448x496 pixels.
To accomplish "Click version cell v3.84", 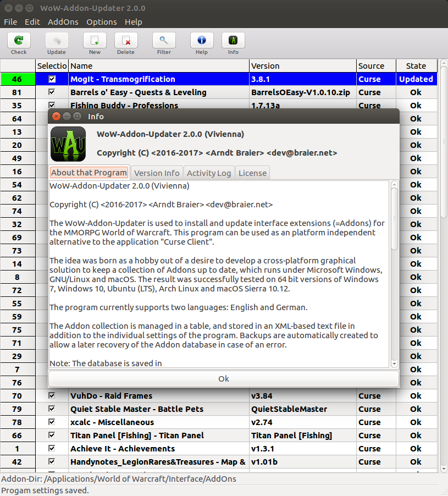I will pyautogui.click(x=302, y=396).
